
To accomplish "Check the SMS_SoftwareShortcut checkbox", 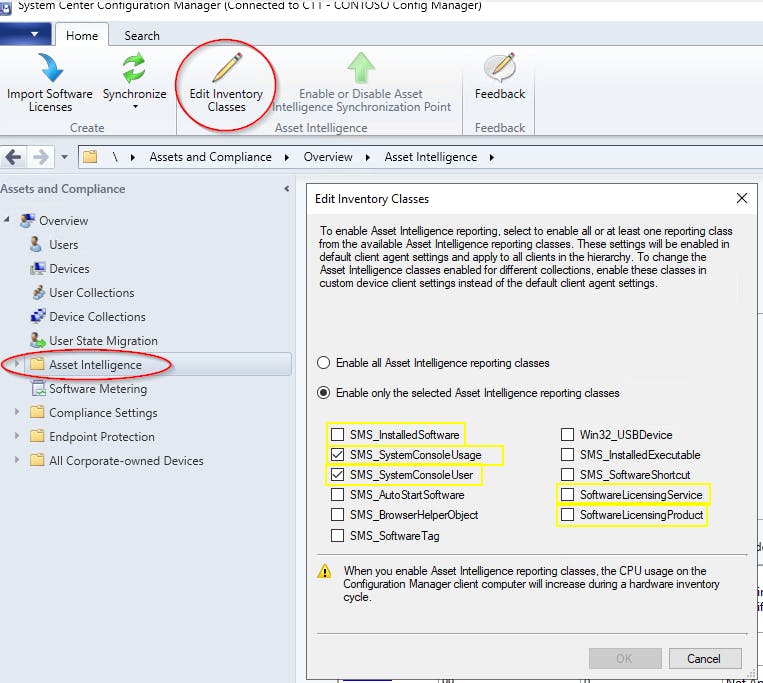I will click(567, 474).
